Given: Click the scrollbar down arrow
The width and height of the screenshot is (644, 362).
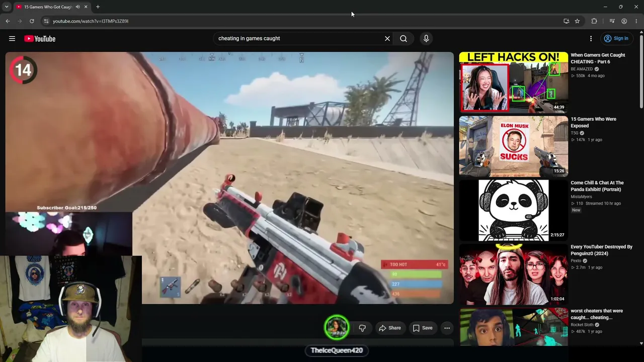Looking at the screenshot, I should click(x=641, y=343).
